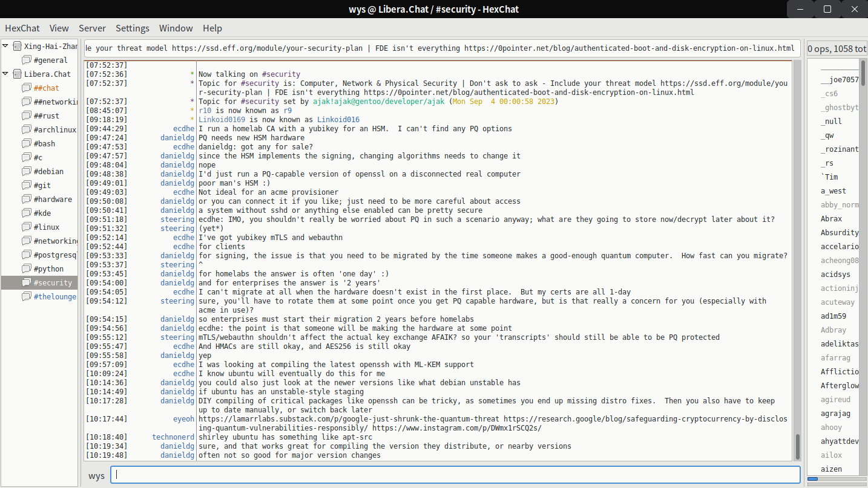Select user Abrax in the user list

(831, 219)
